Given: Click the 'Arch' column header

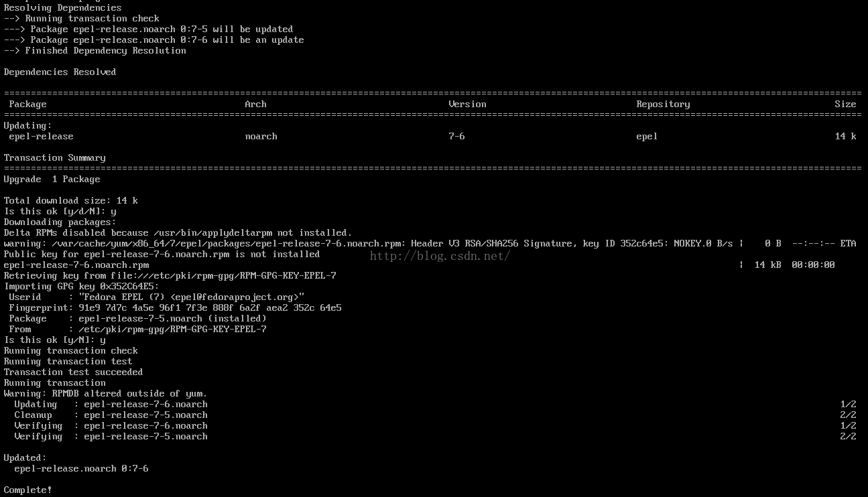Looking at the screenshot, I should (256, 104).
